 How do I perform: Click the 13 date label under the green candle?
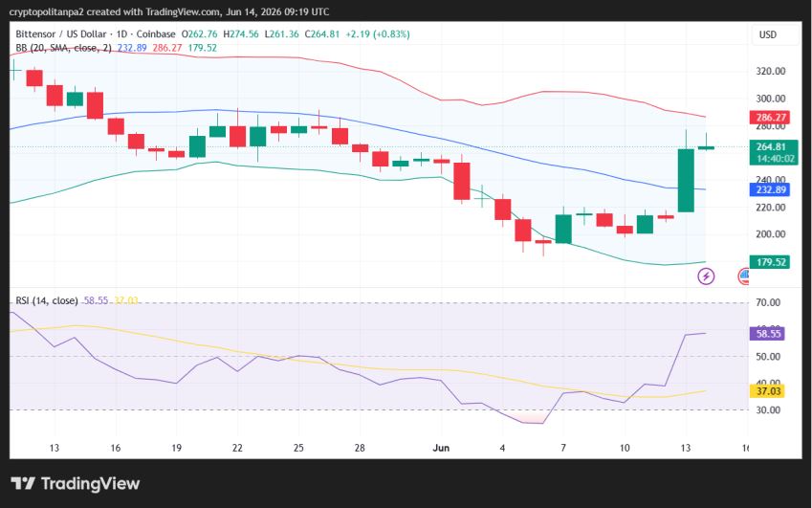(686, 448)
